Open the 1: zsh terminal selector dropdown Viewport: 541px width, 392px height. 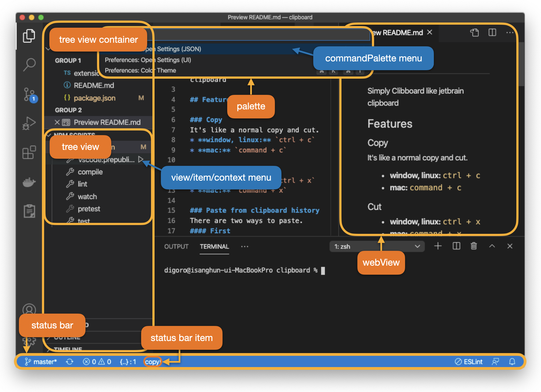coord(377,246)
